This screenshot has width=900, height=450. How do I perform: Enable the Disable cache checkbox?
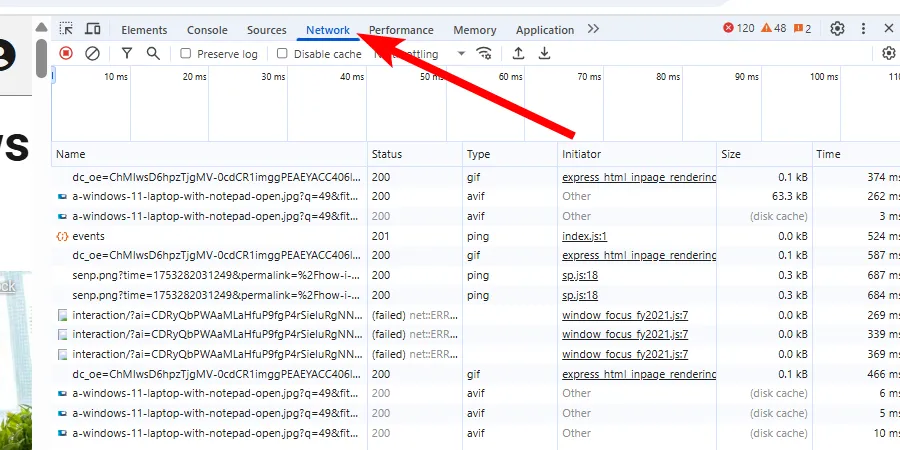[282, 53]
